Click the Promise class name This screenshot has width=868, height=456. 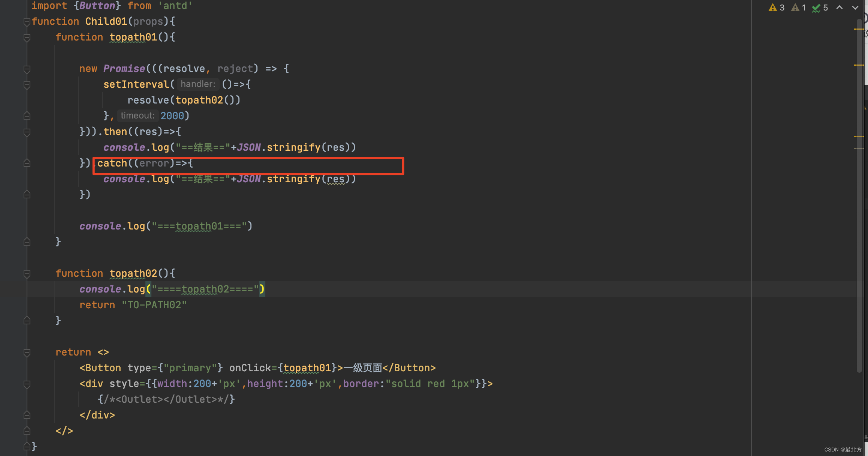tap(124, 69)
